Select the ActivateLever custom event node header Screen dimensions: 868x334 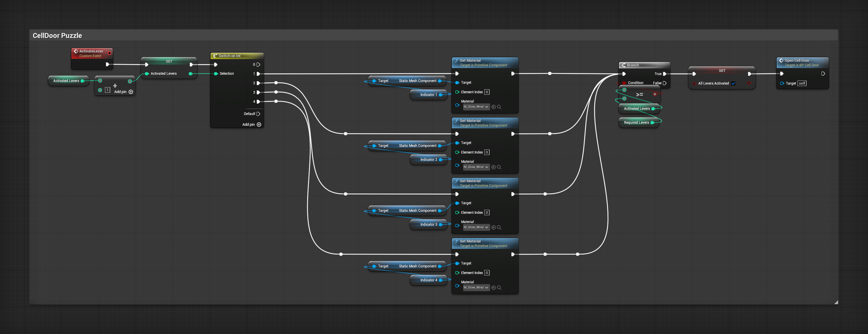(x=92, y=54)
